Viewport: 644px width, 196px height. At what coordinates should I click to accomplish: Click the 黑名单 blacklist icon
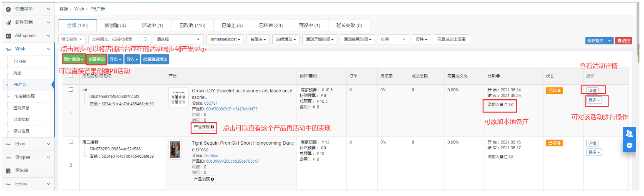(x=8, y=171)
